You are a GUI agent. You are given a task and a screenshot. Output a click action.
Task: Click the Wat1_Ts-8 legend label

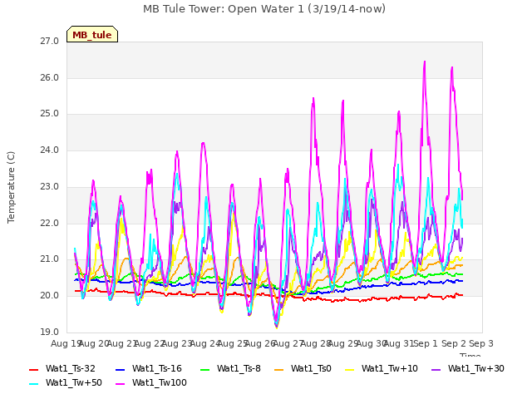click(x=239, y=368)
